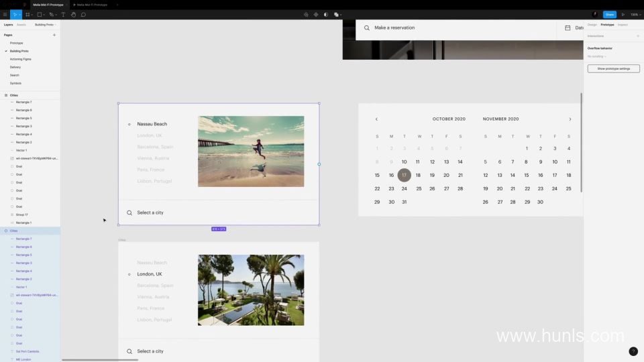Select the Comment tool
Screen dimensions: 644x362
pyautogui.click(x=83, y=14)
